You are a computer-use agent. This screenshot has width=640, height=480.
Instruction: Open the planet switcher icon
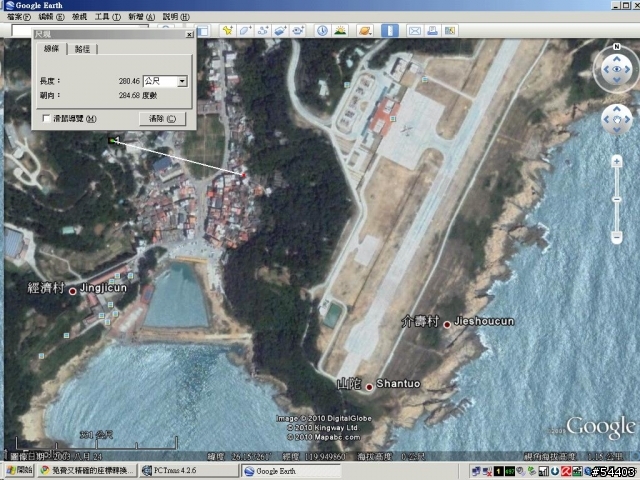click(x=364, y=31)
